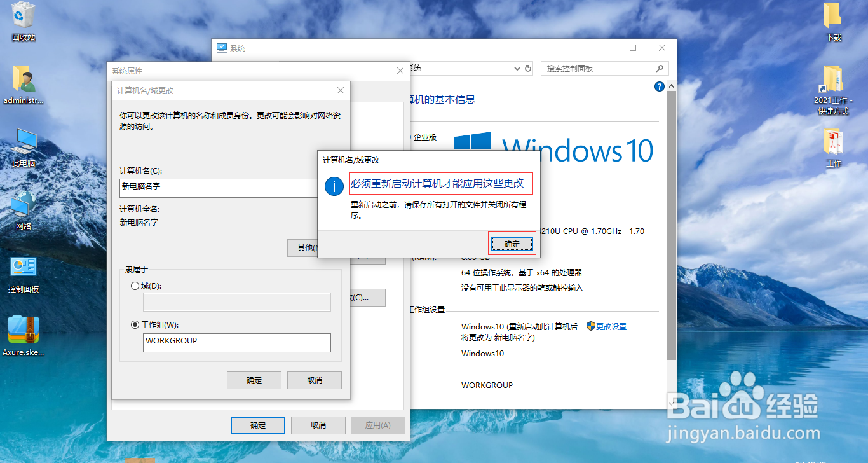Open the Recycle Bin desktop icon
868x463 pixels.
point(24,21)
